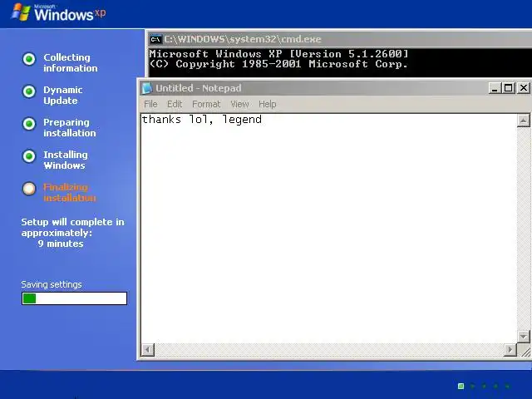This screenshot has height=399, width=532.
Task: Minimize the Notepad window
Action: point(495,88)
